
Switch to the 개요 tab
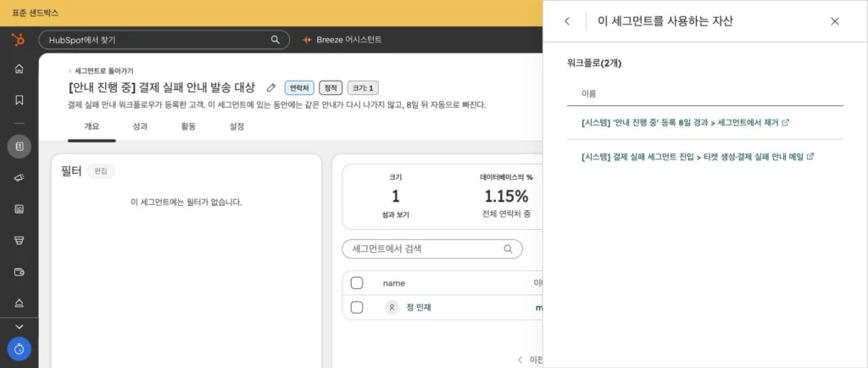[x=92, y=126]
